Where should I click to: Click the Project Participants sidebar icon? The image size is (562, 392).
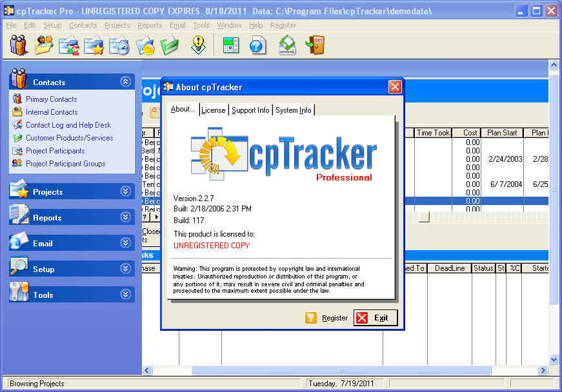[17, 151]
